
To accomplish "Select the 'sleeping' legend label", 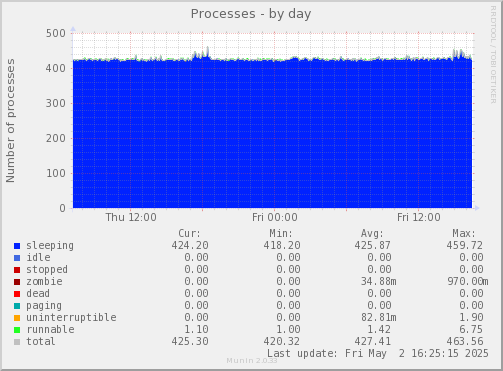I will click(x=50, y=246).
